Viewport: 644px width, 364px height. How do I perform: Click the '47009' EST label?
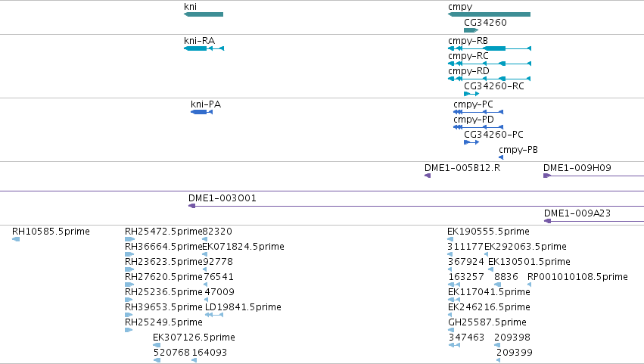point(219,292)
